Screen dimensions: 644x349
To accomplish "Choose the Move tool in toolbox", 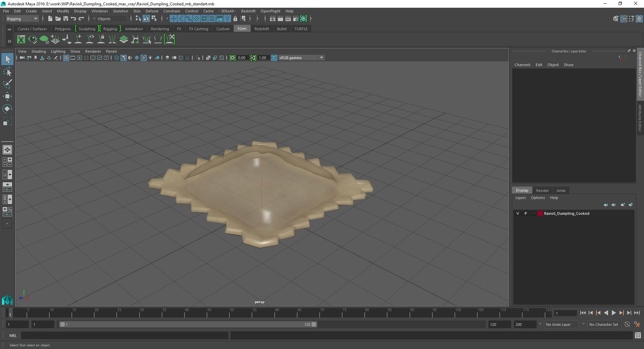I will point(7,96).
